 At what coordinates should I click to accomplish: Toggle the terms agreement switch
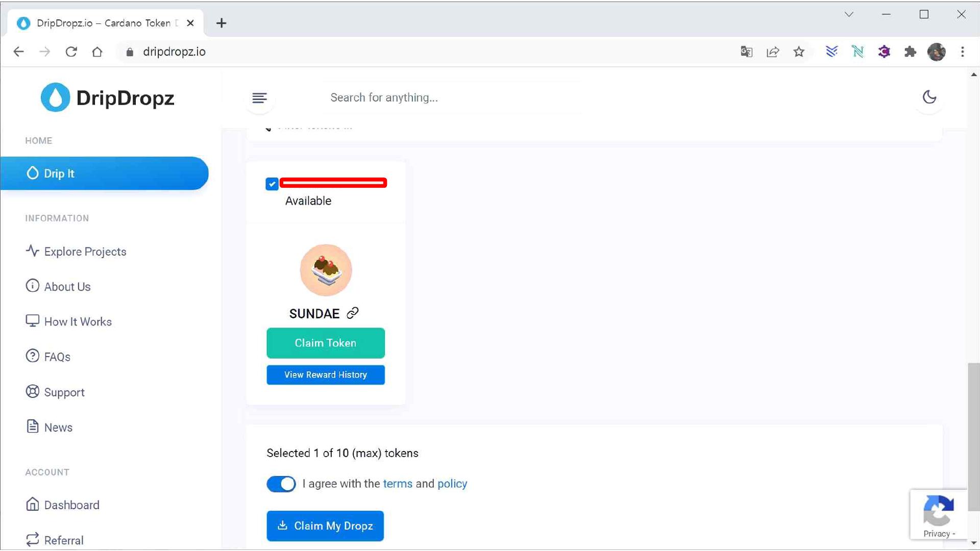click(x=281, y=484)
